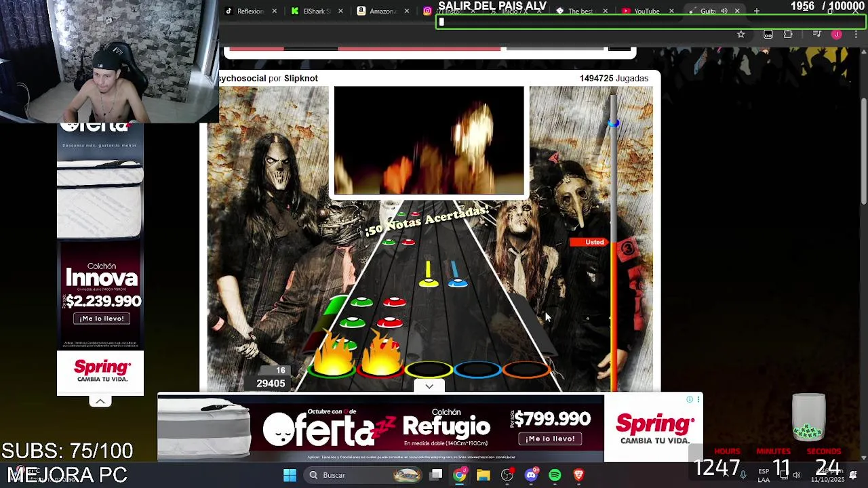Close the Amazon tab
Screen dimensions: 868x488
coord(407,11)
